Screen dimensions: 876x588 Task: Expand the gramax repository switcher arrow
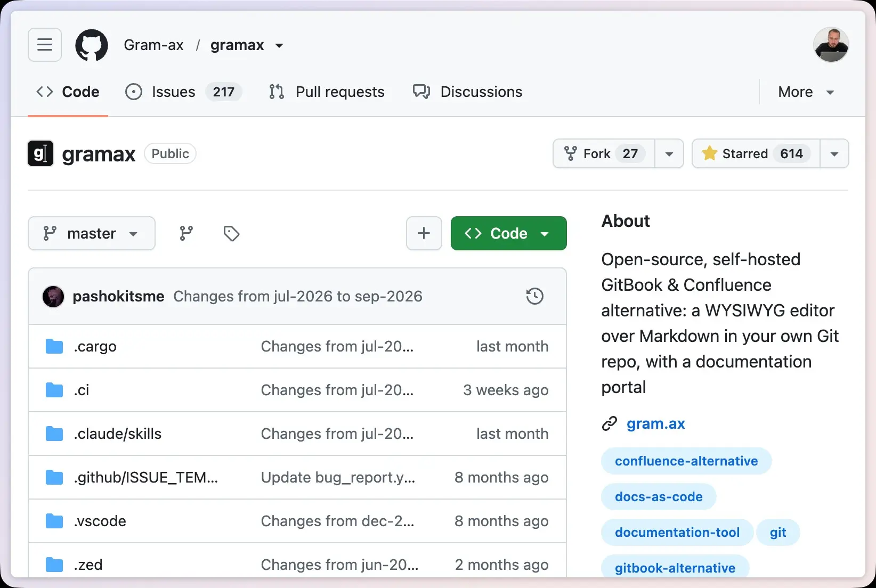[279, 46]
